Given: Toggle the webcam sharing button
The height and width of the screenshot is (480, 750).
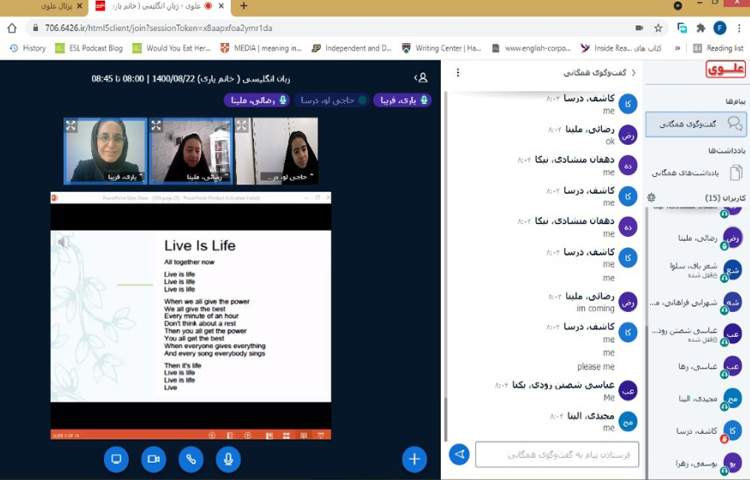Looking at the screenshot, I should [153, 459].
